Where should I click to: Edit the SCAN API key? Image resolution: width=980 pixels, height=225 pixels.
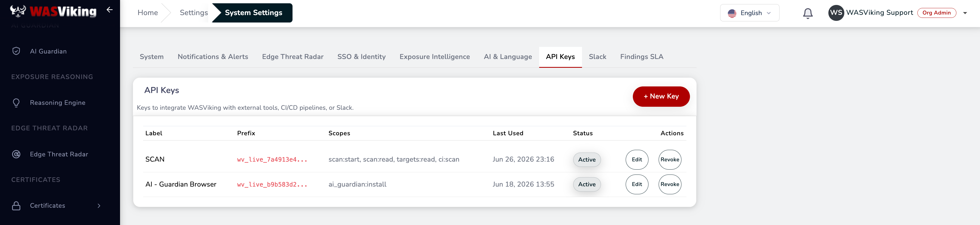click(x=636, y=160)
